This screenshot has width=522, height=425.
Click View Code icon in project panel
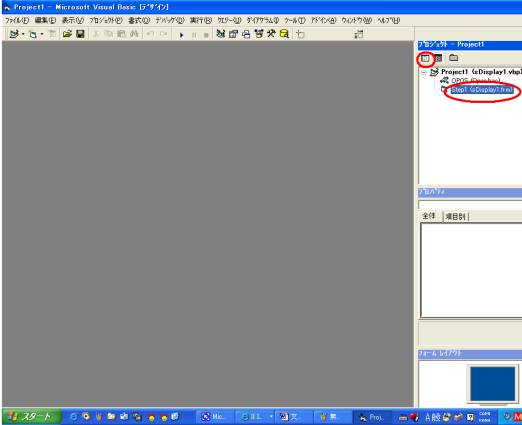point(425,59)
